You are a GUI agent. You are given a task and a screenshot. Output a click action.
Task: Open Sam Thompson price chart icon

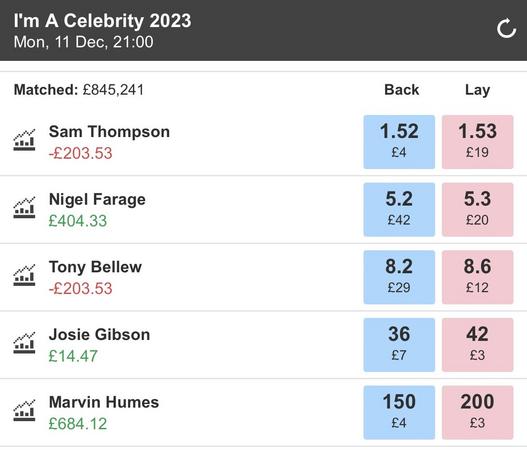coord(24,139)
